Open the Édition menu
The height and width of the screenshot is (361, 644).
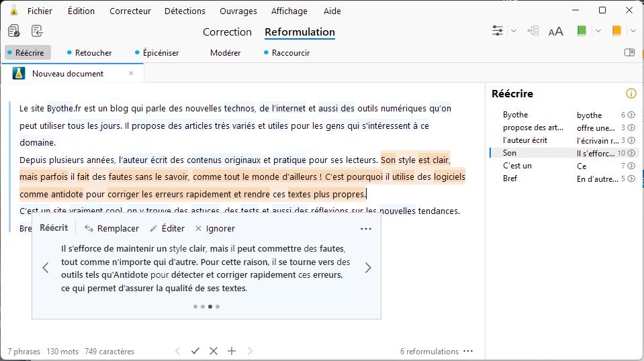coord(81,11)
